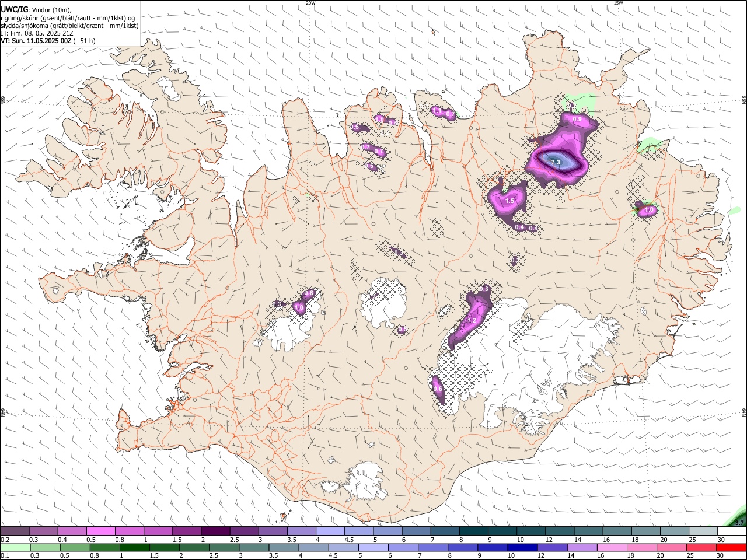This screenshot has height=560, width=747.
Task: Pick the dark teal swatch starting at 8, upper scale
Action: click(473, 531)
